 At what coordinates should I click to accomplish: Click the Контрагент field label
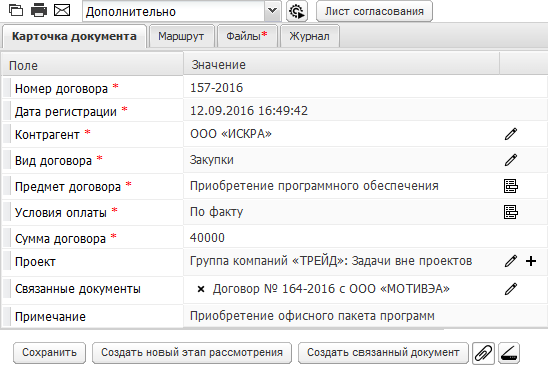click(x=47, y=135)
